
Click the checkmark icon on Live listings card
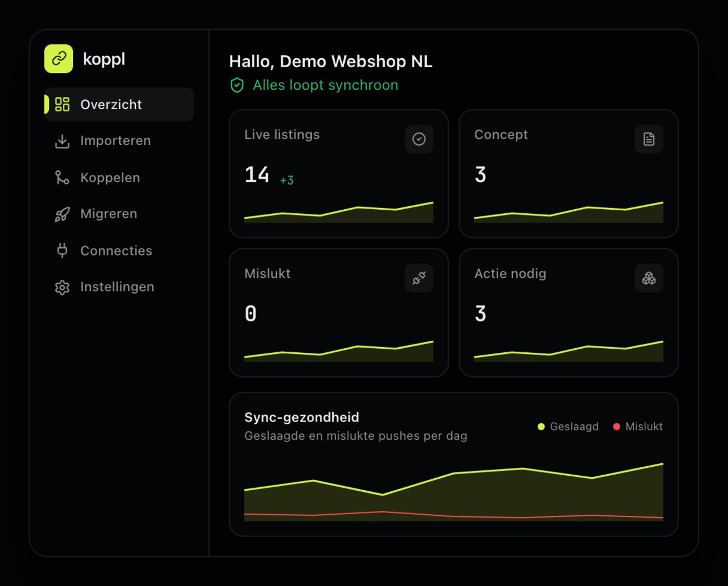(x=419, y=139)
